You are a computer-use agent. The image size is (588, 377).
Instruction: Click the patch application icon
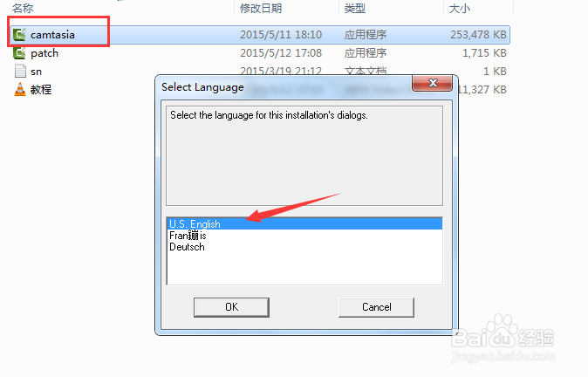[19, 53]
